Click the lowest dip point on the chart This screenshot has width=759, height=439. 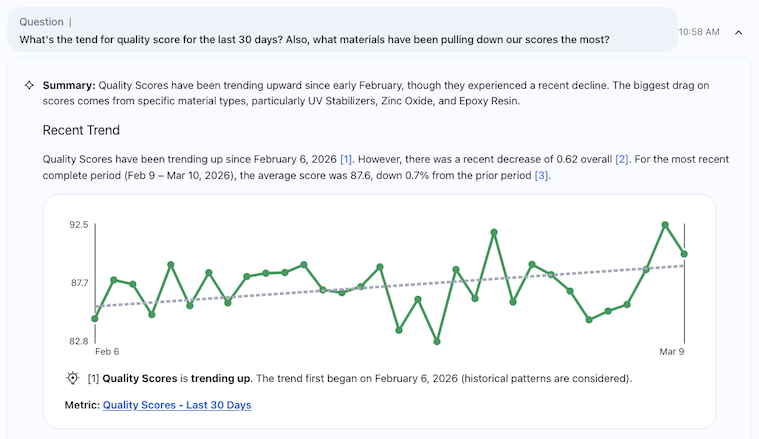tap(437, 342)
